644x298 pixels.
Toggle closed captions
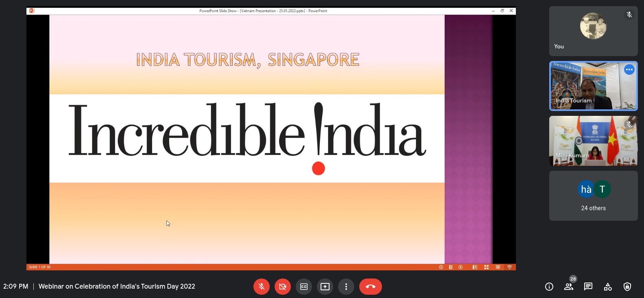(304, 287)
